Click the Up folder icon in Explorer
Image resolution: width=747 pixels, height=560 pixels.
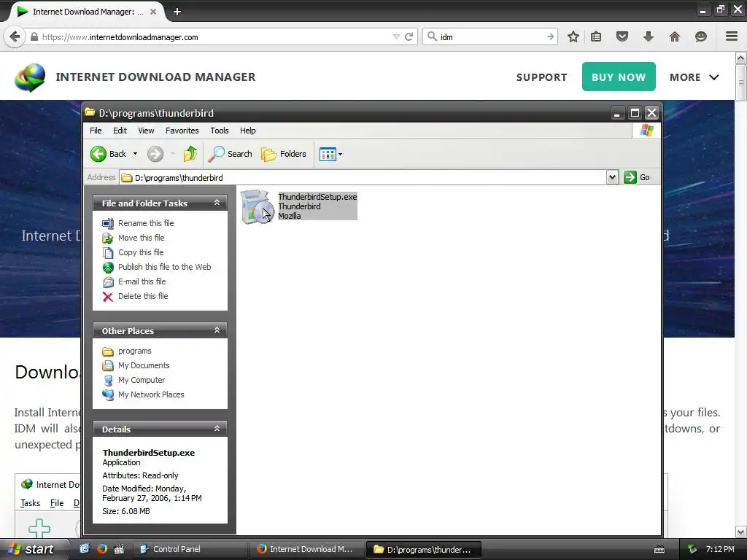[190, 154]
